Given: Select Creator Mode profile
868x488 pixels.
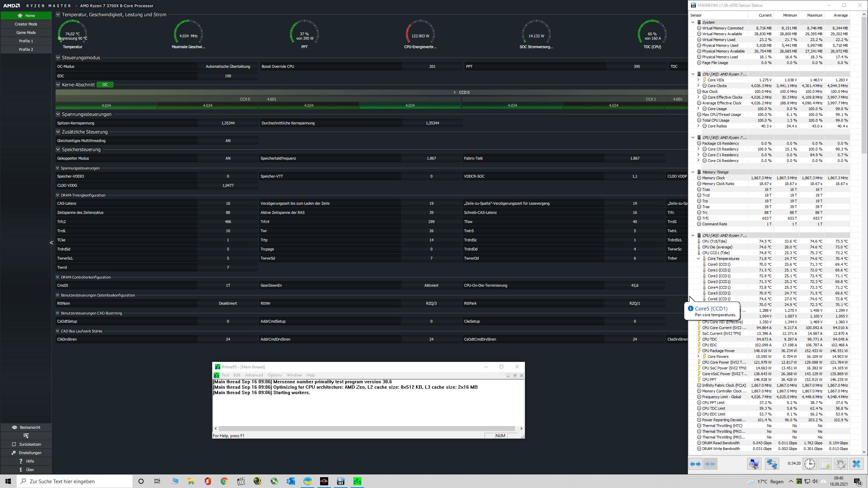Looking at the screenshot, I should coord(26,24).
